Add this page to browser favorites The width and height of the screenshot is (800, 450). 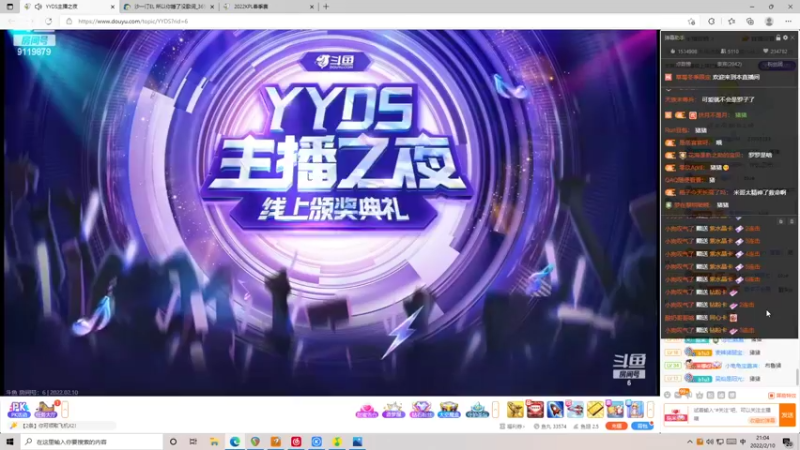tap(691, 21)
